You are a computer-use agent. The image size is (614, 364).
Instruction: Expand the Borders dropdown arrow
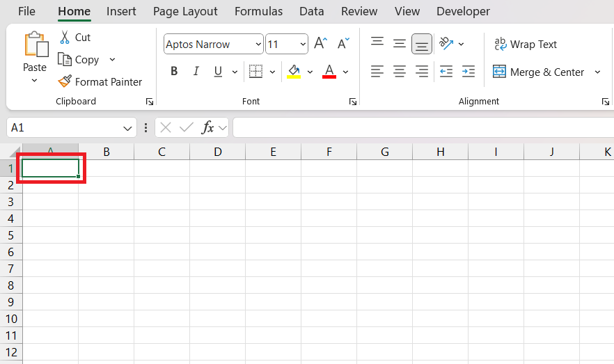coord(273,72)
